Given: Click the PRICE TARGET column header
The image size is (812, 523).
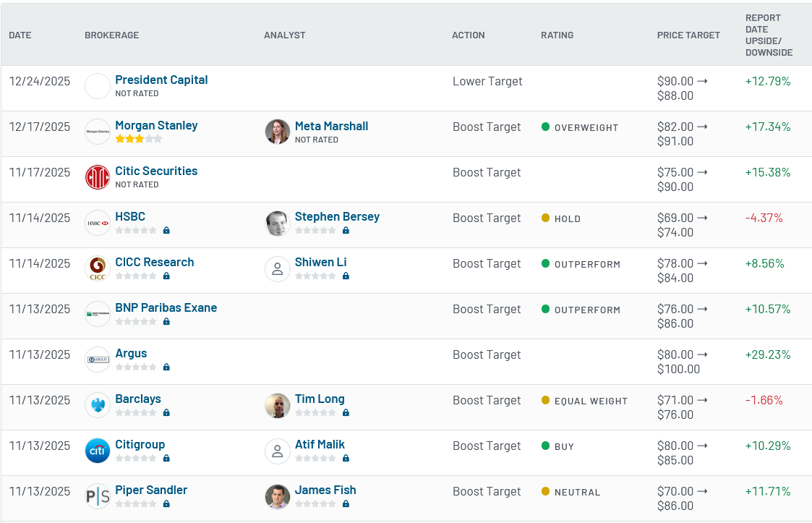Looking at the screenshot, I should (x=689, y=35).
